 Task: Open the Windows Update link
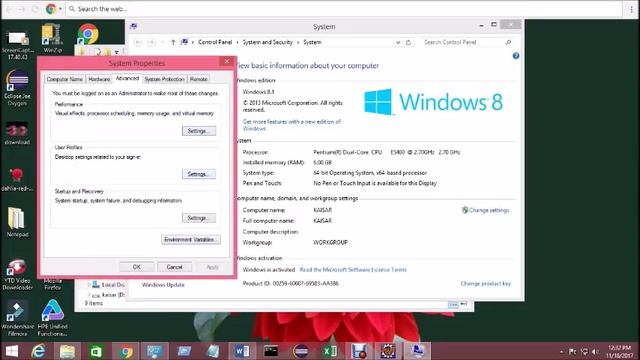pyautogui.click(x=163, y=285)
